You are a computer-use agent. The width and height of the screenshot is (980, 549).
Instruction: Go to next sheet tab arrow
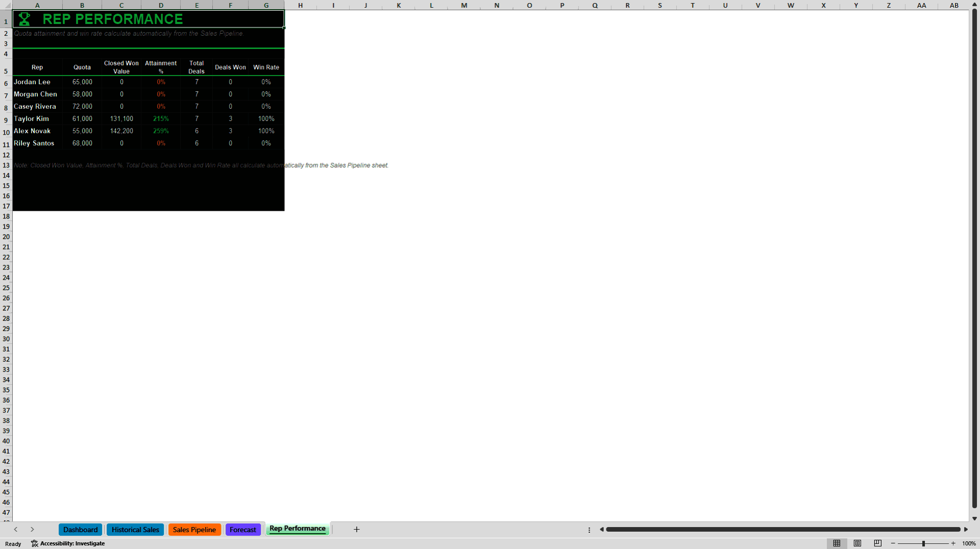pos(32,530)
